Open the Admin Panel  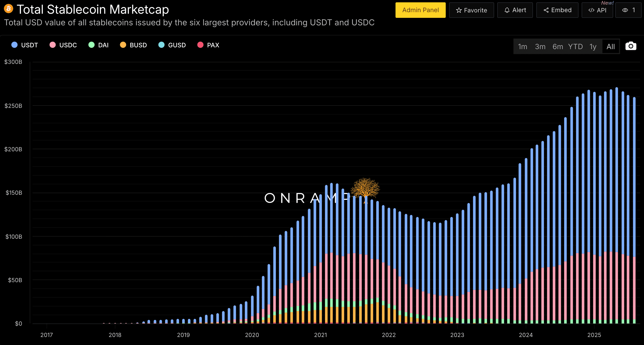pos(421,10)
